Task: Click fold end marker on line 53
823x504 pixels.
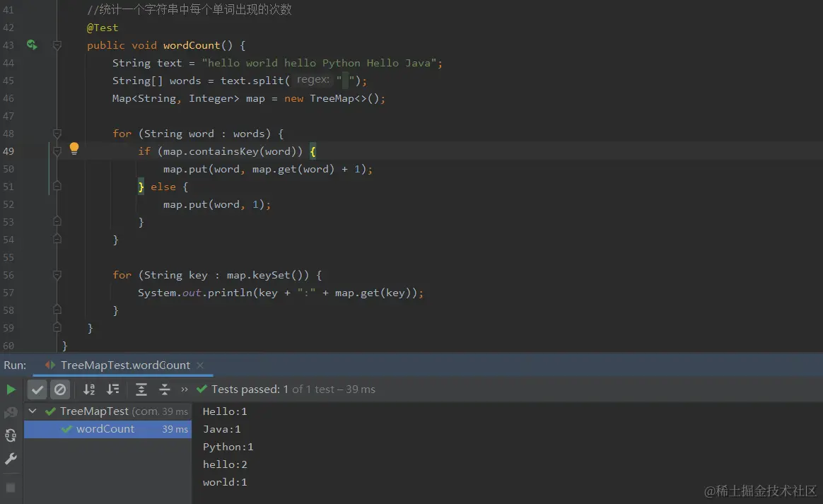Action: pyautogui.click(x=57, y=221)
